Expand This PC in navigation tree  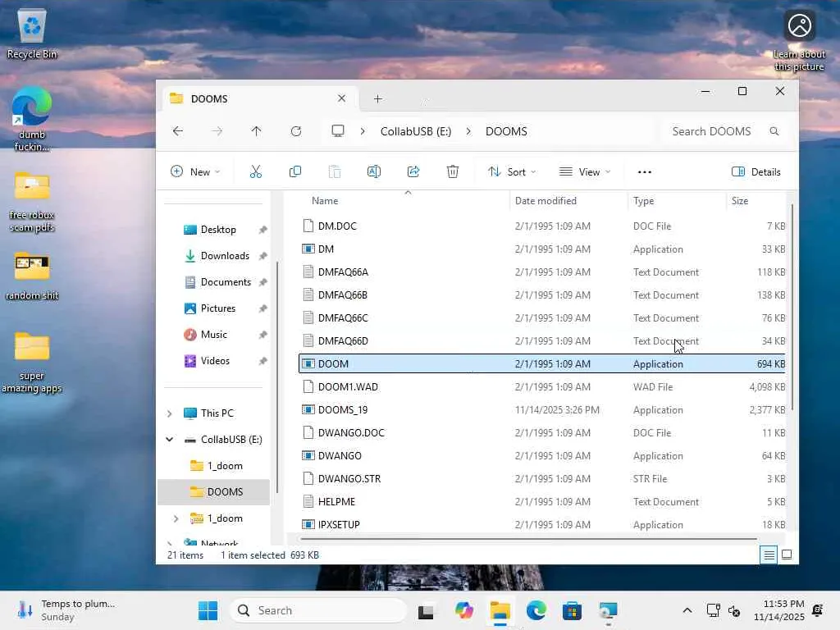(x=169, y=413)
